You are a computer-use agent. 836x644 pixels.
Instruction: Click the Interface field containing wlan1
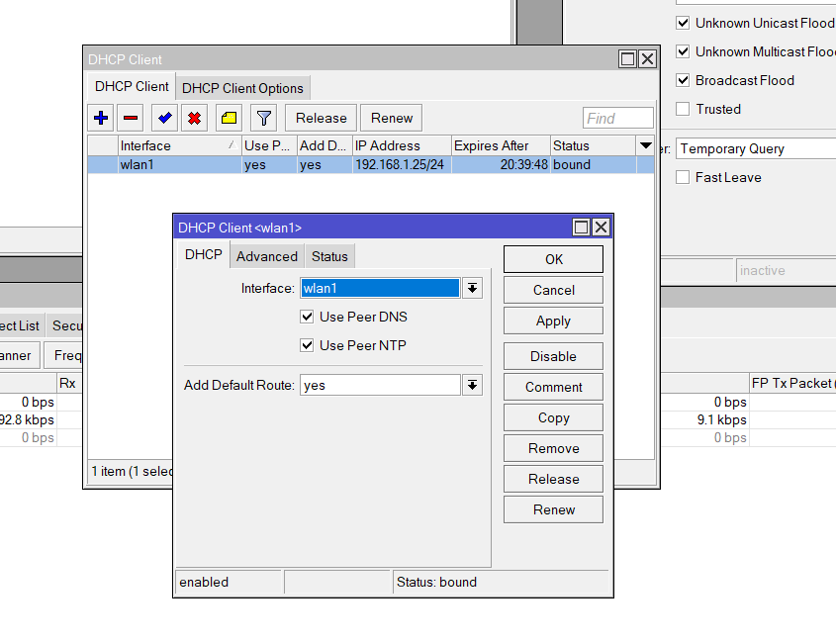click(380, 289)
